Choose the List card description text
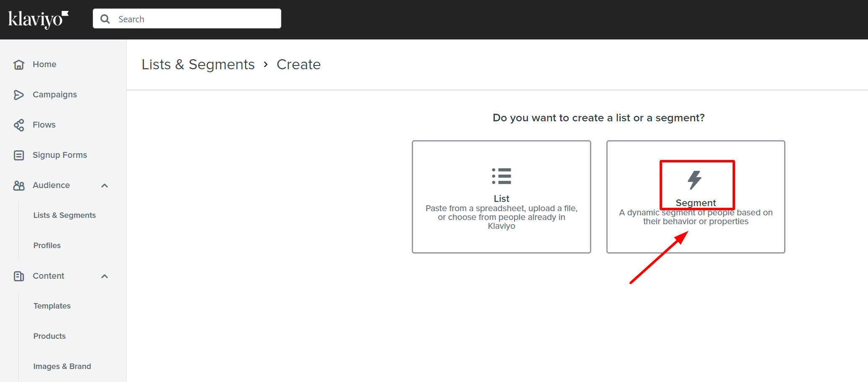This screenshot has height=382, width=868. (502, 217)
